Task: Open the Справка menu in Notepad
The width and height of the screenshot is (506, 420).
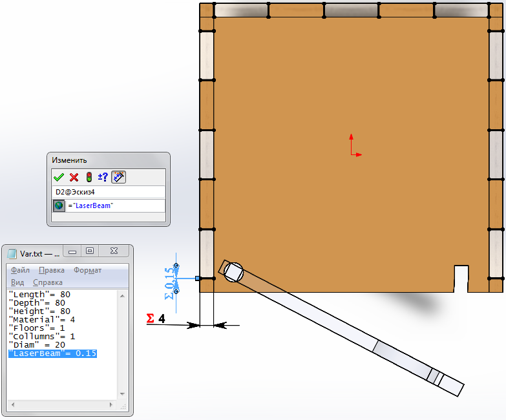Action: (47, 282)
